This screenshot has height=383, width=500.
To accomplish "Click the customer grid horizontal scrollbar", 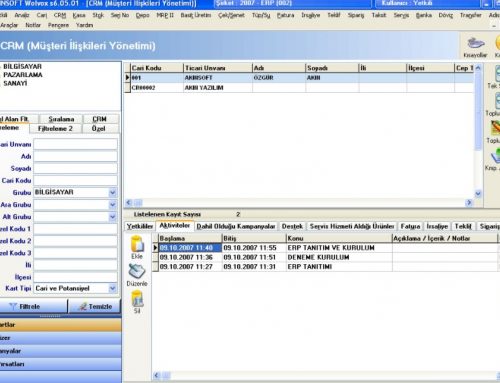I will (299, 203).
